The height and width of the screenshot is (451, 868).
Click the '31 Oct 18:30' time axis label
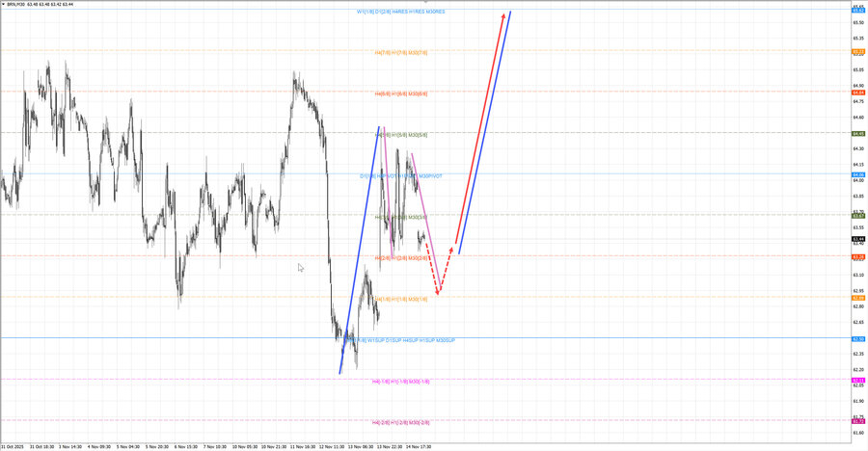(41, 446)
